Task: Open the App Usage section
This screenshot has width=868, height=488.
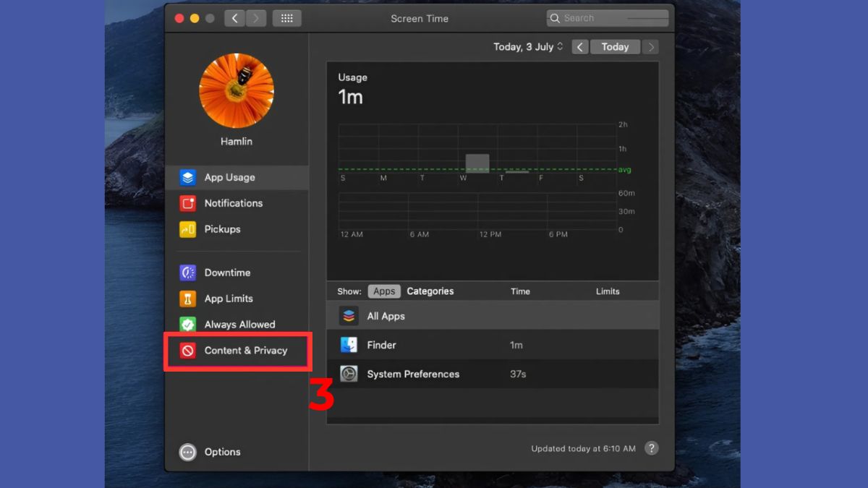Action: click(237, 177)
